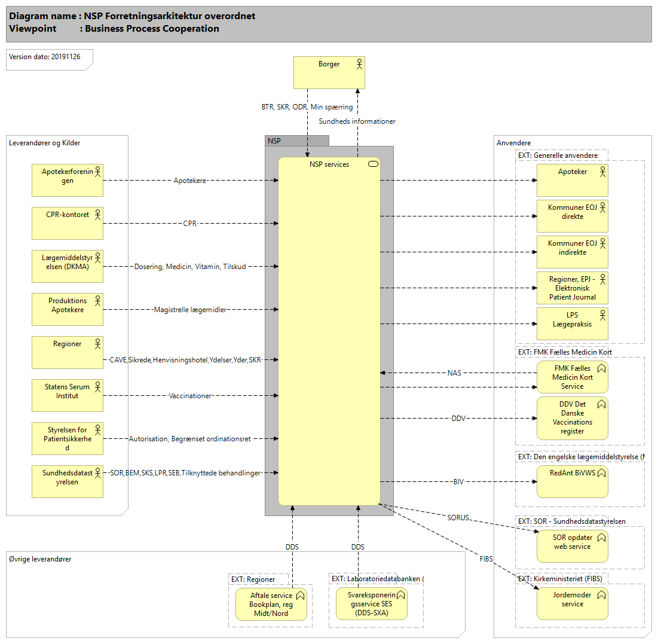Click function icon on Aftale service Bookplan

pyautogui.click(x=301, y=594)
